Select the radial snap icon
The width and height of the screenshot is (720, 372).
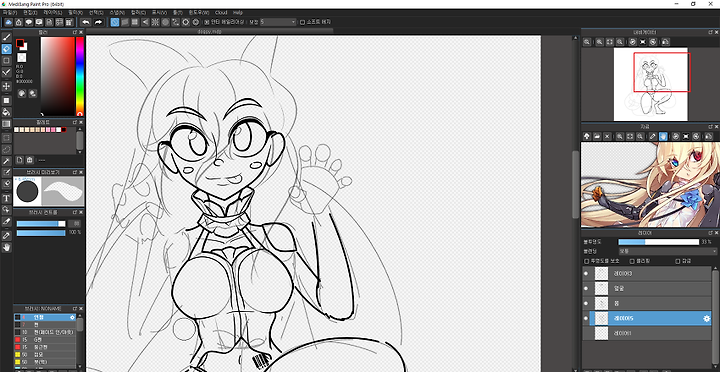point(155,22)
